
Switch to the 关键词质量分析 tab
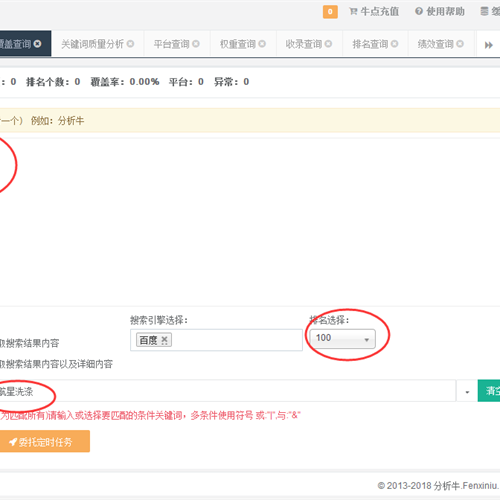click(92, 44)
